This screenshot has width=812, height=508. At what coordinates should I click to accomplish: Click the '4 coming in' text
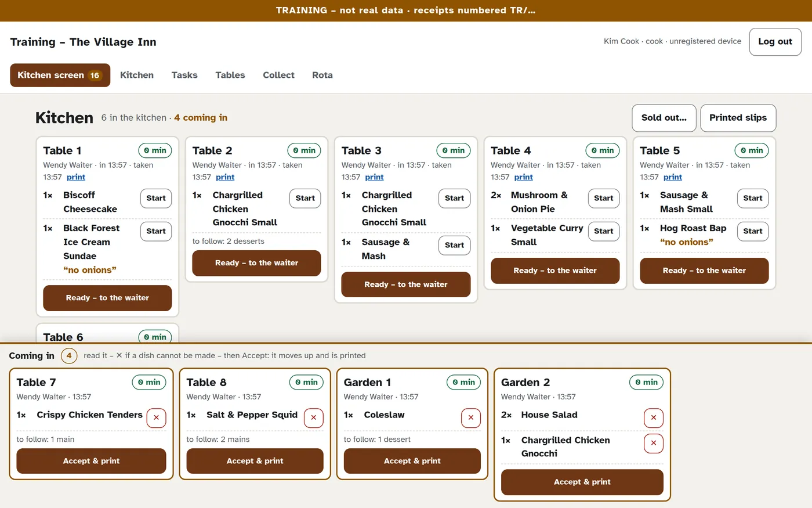[201, 118]
